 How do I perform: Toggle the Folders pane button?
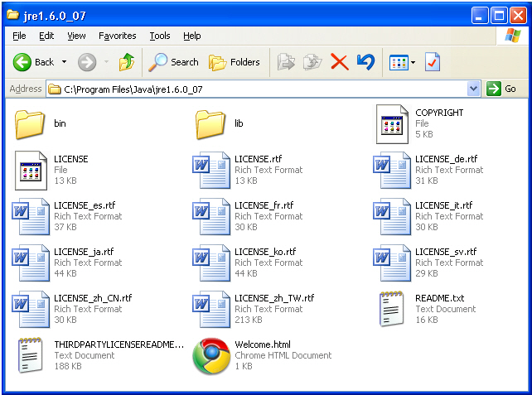(235, 62)
